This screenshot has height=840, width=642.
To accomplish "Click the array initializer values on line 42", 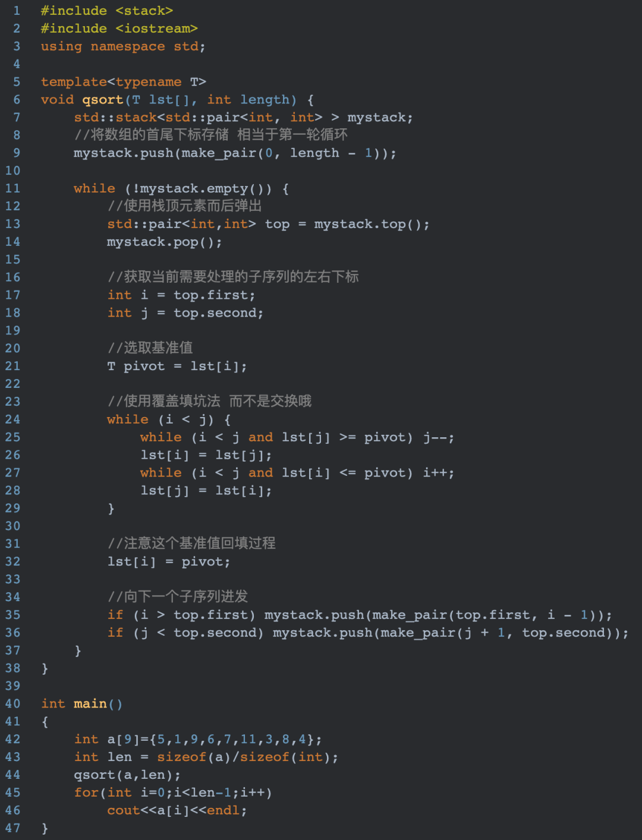I will (x=232, y=740).
